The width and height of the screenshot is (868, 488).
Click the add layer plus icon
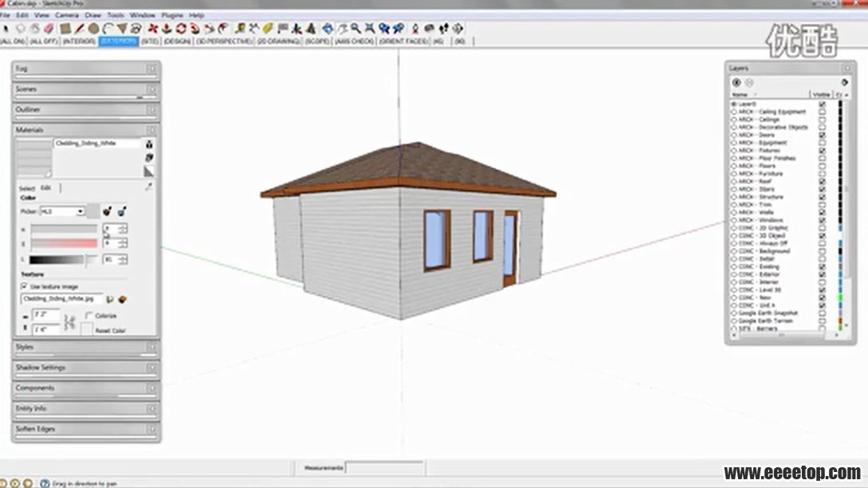point(736,82)
